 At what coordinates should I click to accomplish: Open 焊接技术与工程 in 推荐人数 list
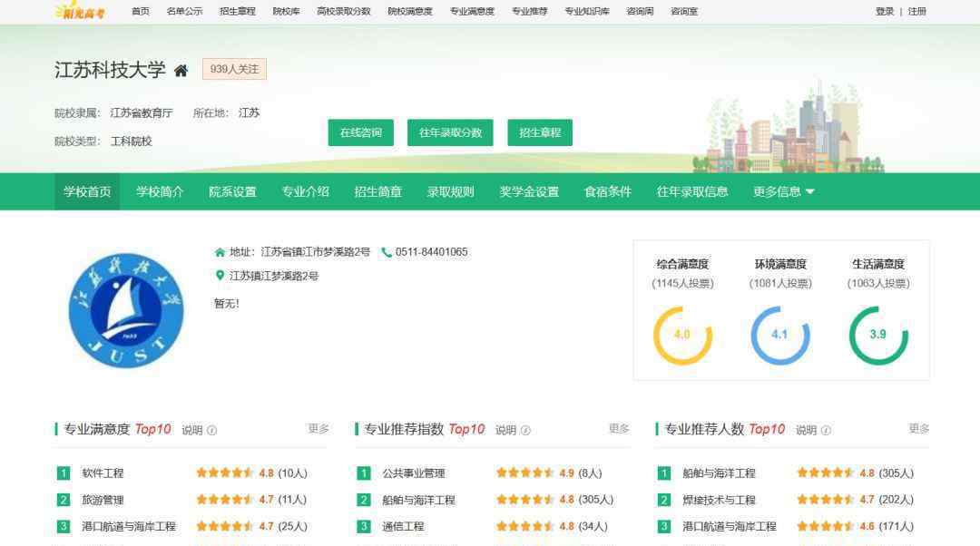[719, 500]
